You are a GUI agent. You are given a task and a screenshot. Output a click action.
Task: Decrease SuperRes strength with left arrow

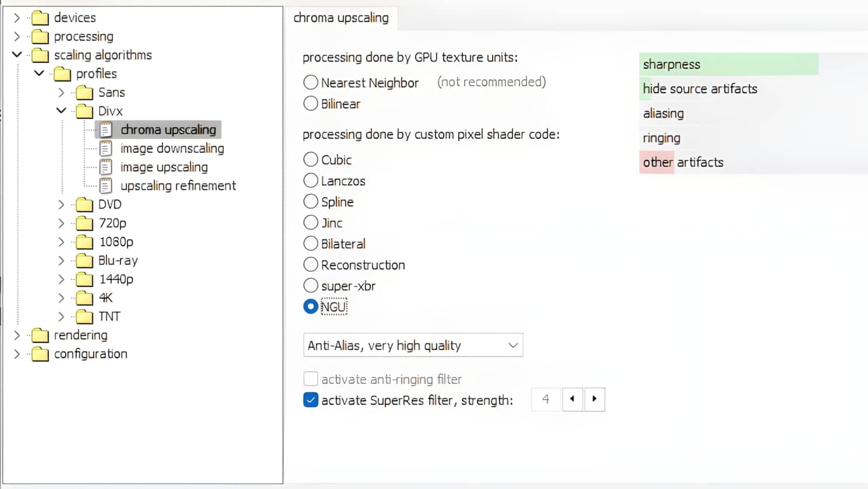pos(572,399)
